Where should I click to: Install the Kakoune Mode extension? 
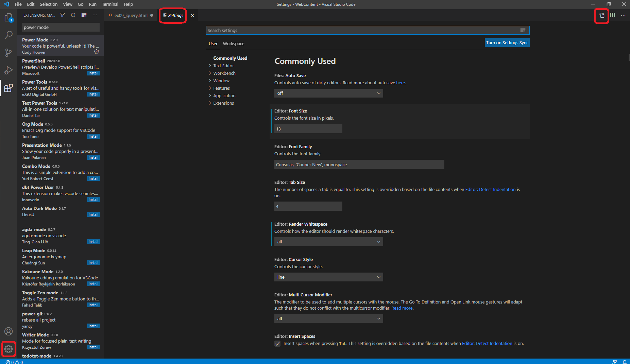[x=93, y=284]
